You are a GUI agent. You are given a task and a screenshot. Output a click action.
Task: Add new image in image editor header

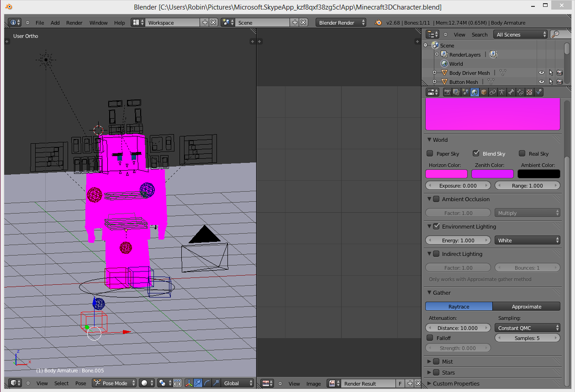410,383
